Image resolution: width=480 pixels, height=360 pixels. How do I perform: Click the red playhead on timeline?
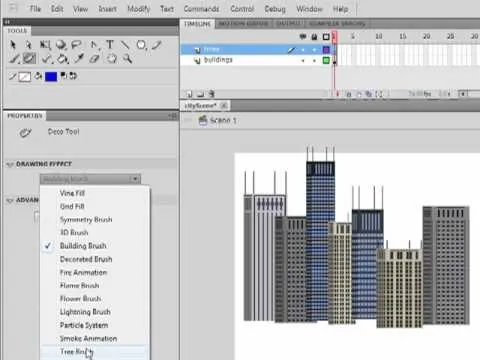coord(334,37)
